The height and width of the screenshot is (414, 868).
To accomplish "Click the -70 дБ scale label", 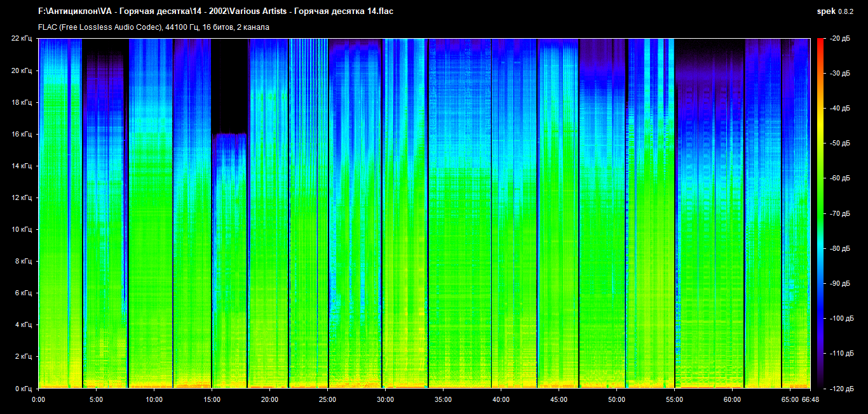I will click(x=839, y=213).
